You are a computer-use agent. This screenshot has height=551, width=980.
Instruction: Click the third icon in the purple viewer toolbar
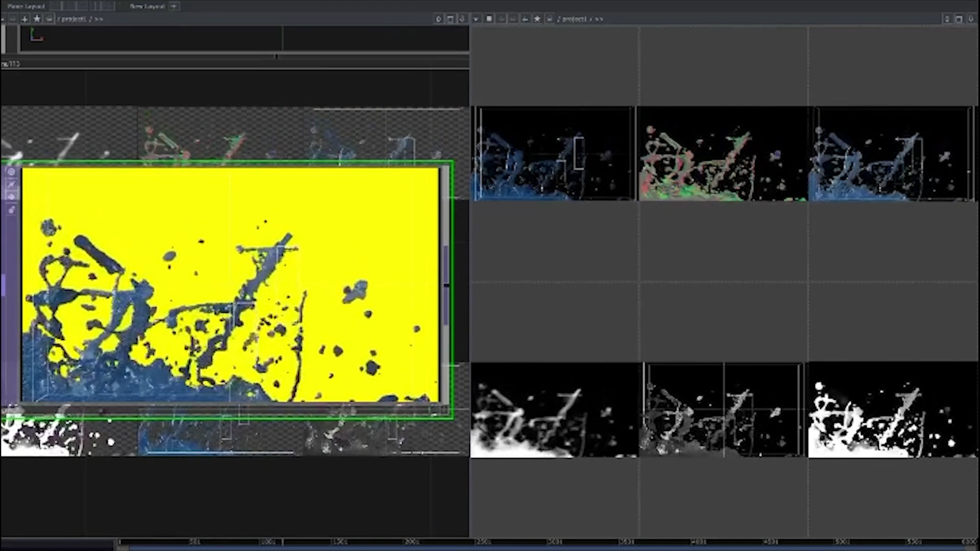click(x=11, y=196)
